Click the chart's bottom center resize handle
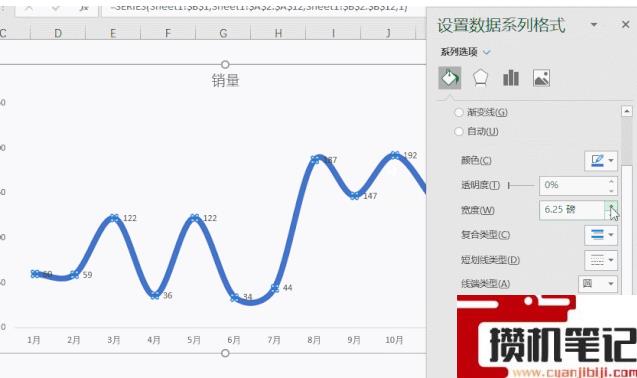This screenshot has height=378, width=637. point(225,353)
